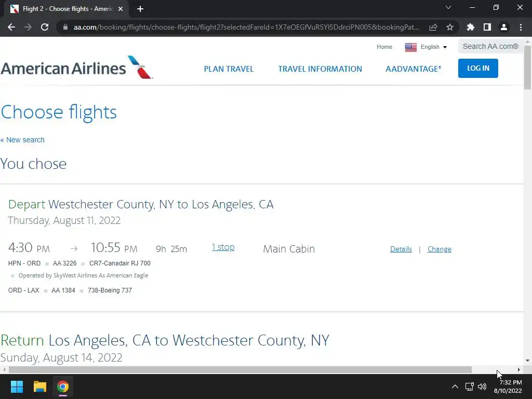The height and width of the screenshot is (399, 532).
Task: Share this page via share icon
Action: pyautogui.click(x=433, y=28)
